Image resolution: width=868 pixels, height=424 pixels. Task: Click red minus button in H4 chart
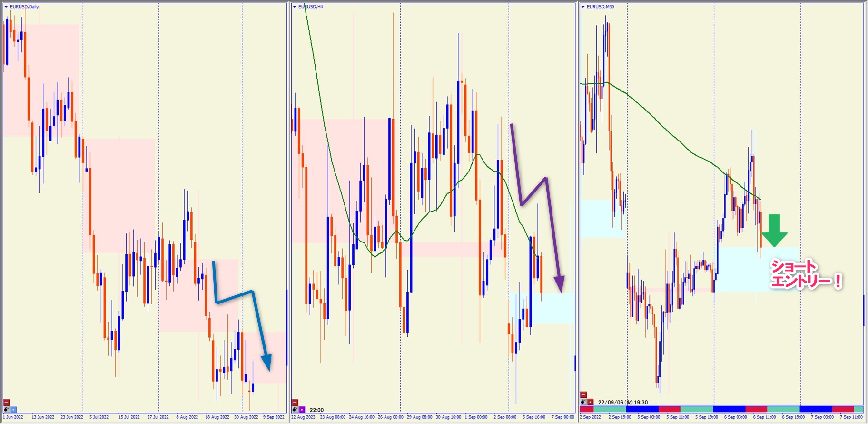[295, 403]
